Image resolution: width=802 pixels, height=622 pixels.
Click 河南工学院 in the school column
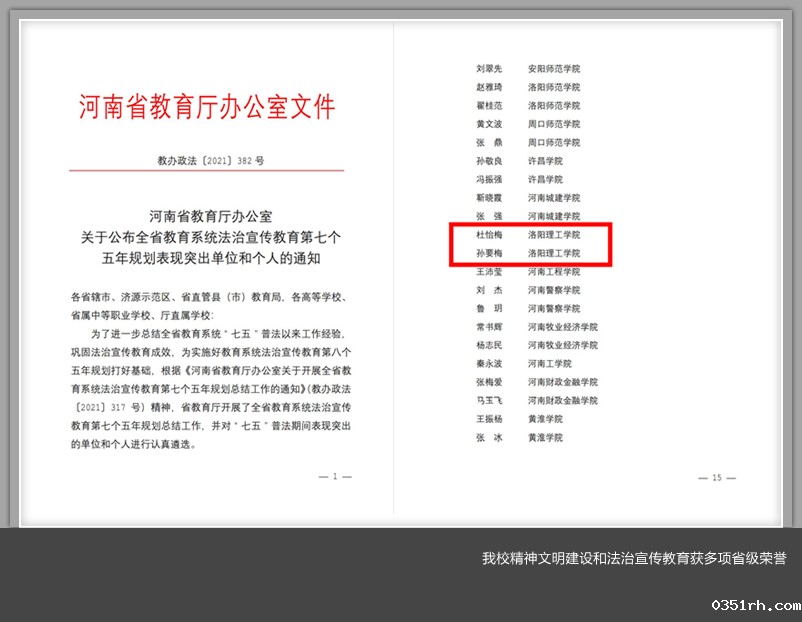pos(549,364)
